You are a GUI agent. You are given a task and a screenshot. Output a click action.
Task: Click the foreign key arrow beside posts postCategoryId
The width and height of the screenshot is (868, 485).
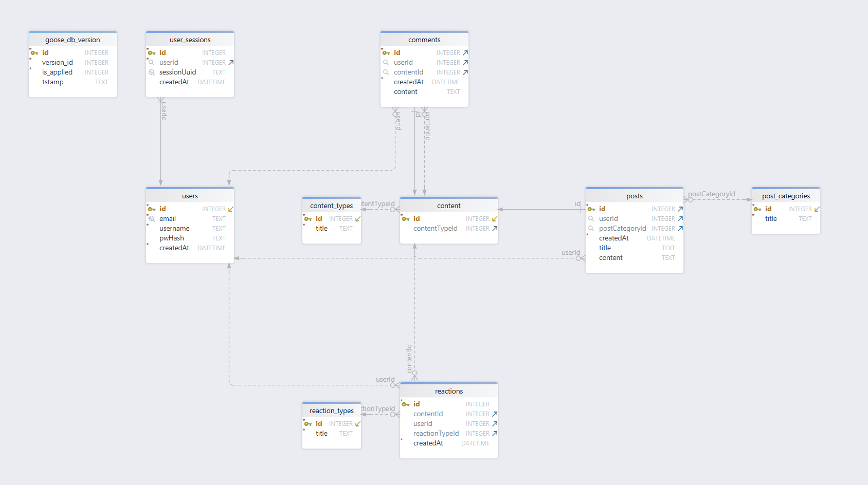680,228
